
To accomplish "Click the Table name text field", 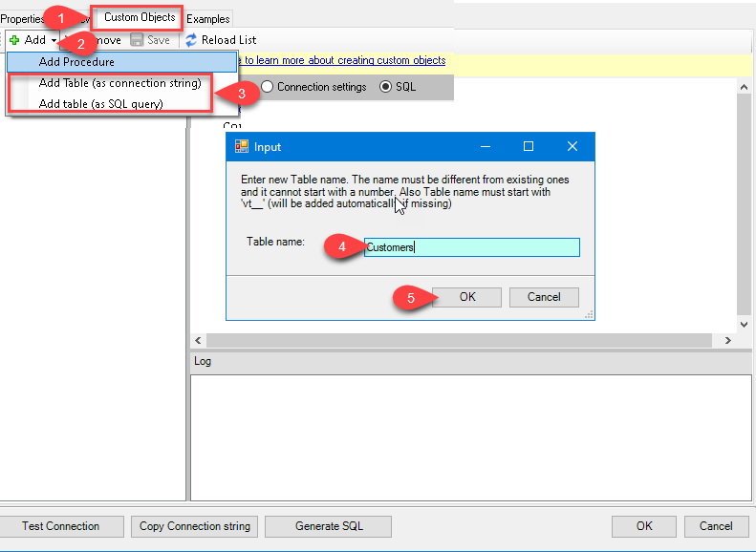I will 471,247.
